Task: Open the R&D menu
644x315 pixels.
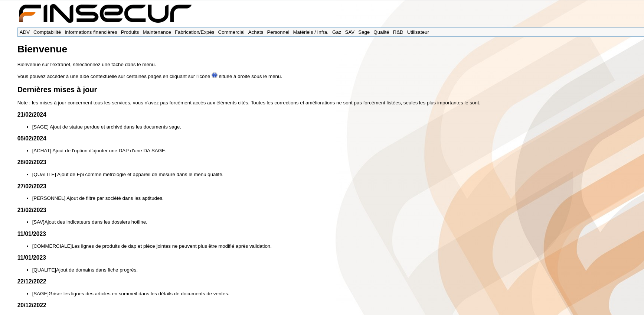Action: click(x=398, y=32)
